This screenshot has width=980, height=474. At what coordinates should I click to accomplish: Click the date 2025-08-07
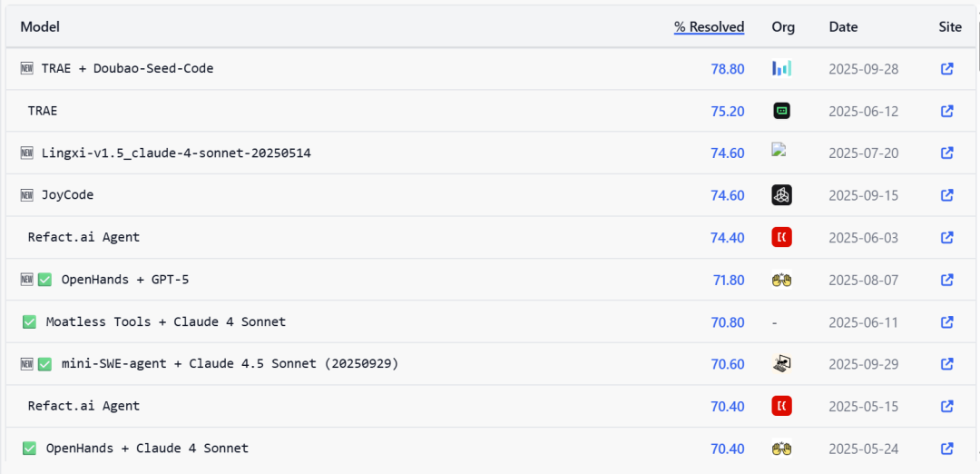click(x=864, y=281)
